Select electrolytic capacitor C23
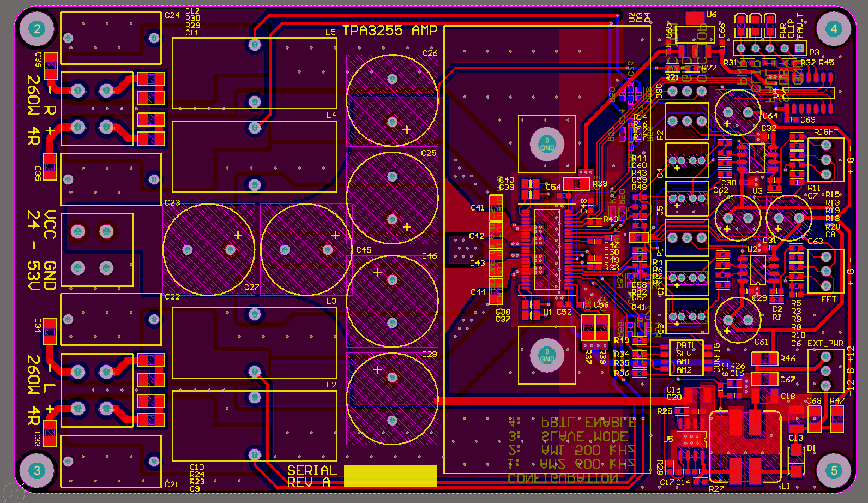This screenshot has height=503, width=868. [x=209, y=250]
